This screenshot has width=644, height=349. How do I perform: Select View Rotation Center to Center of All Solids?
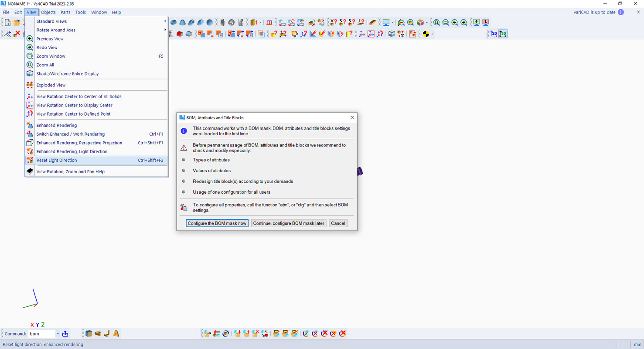point(96,96)
